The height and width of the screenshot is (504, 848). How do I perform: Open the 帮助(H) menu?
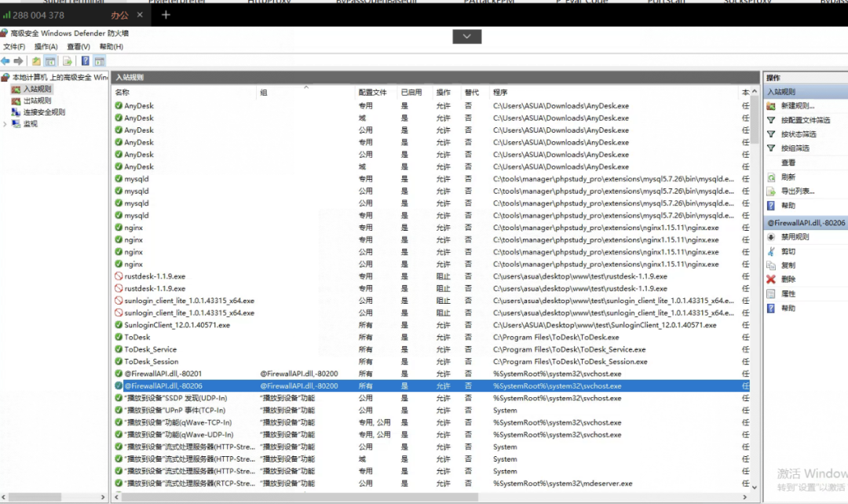(111, 47)
